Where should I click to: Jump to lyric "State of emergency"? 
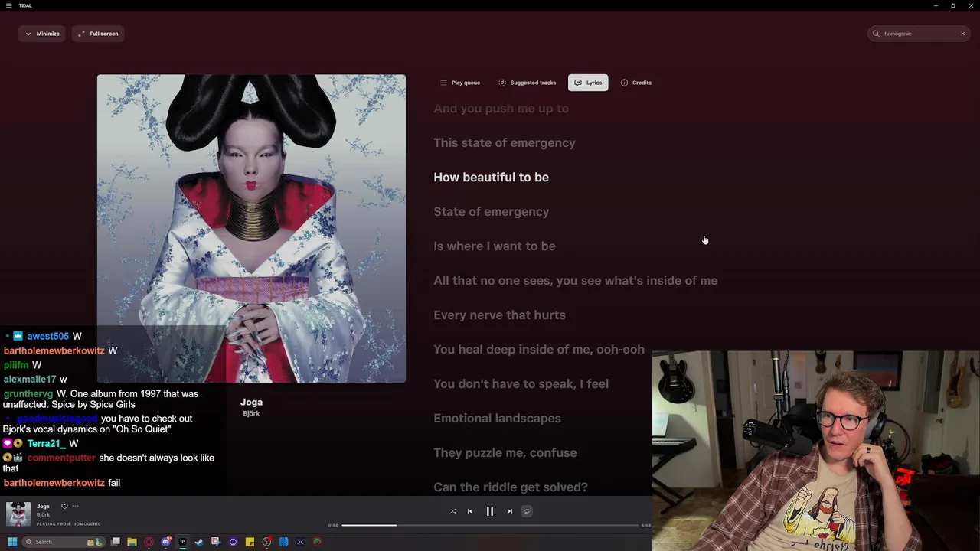tap(492, 211)
